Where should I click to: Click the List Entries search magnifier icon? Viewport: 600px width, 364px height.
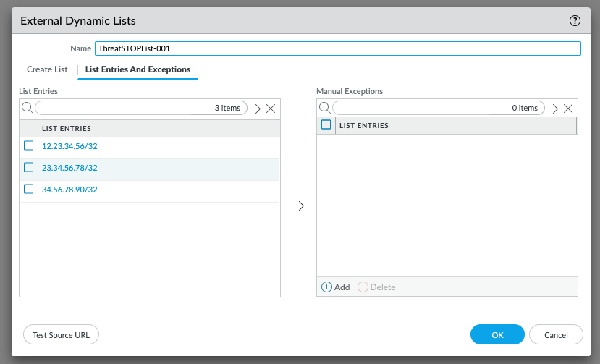tap(28, 108)
